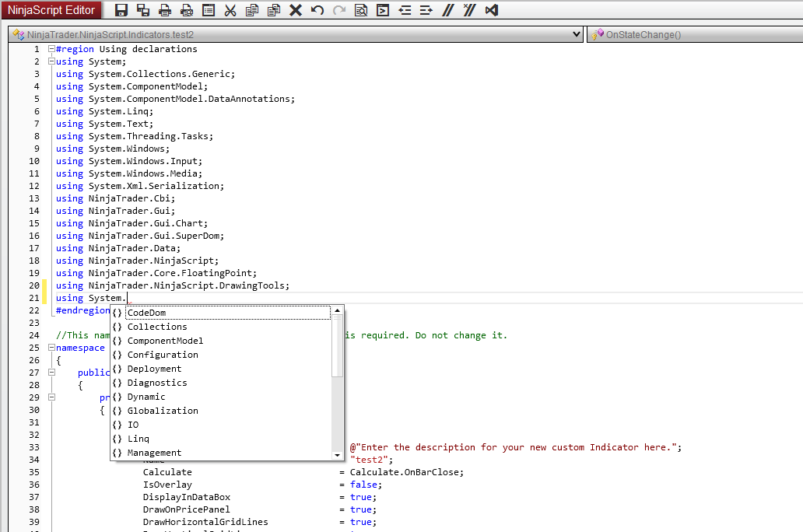Click the Uncomment selection icon

[x=469, y=10]
